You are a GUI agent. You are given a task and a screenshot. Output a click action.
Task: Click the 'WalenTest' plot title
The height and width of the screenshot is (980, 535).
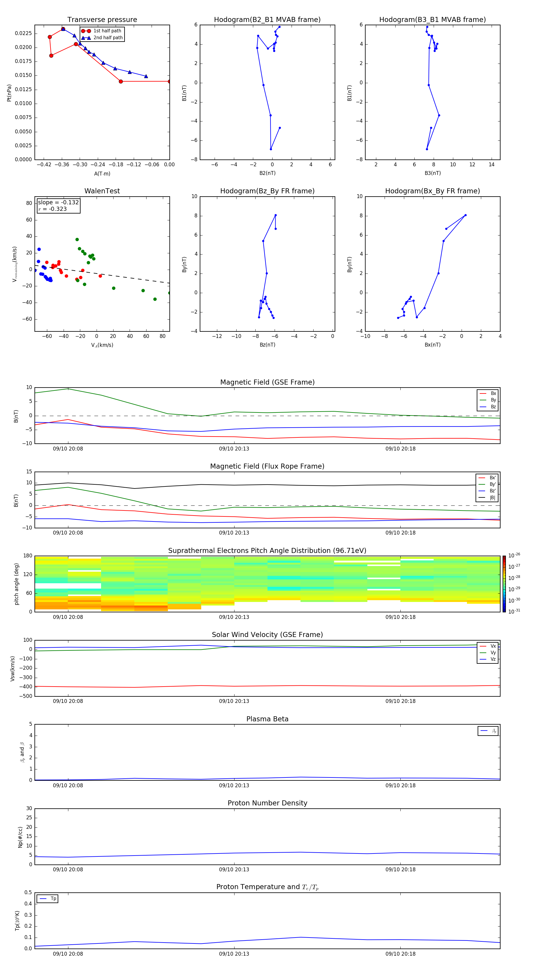pos(102,191)
